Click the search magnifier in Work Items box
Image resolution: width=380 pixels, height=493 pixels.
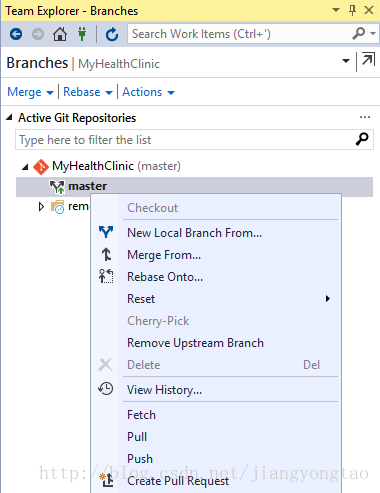pos(359,33)
